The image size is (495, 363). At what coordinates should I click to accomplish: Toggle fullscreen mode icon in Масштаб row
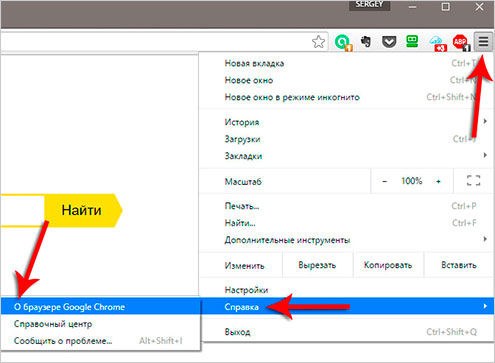[x=473, y=181]
